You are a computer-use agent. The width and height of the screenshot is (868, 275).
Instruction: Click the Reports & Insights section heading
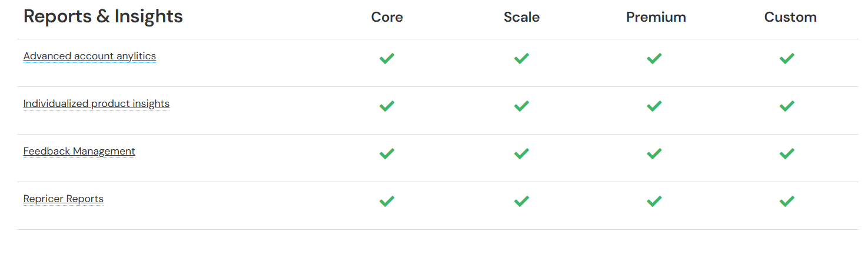[103, 16]
